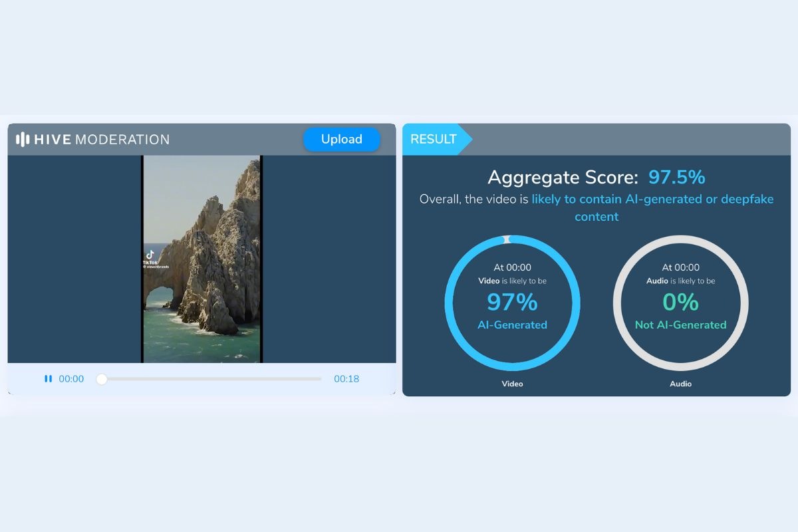Click the HIVE MODERATION title text
The width and height of the screenshot is (798, 532).
102,140
